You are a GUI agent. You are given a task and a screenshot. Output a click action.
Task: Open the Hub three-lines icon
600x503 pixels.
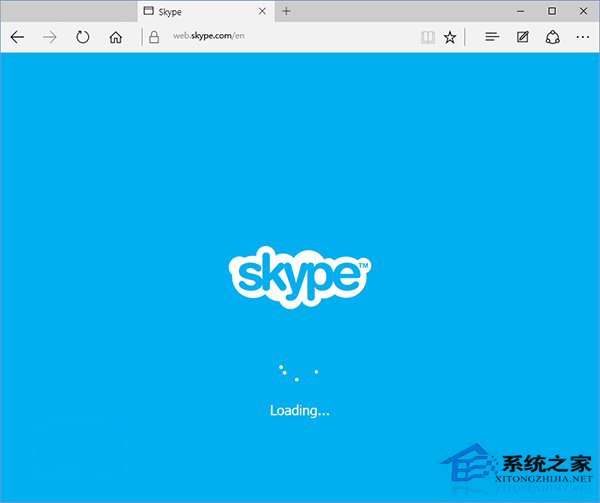(x=491, y=37)
